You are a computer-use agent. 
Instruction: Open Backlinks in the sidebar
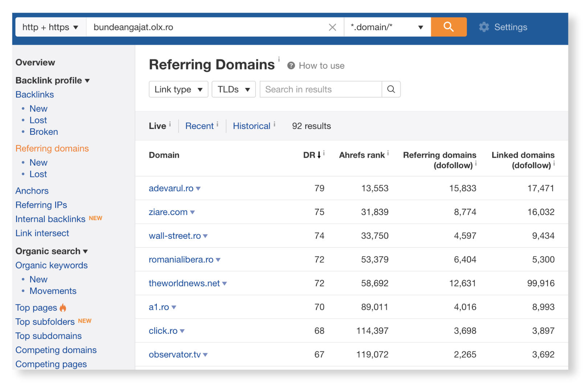pos(34,94)
